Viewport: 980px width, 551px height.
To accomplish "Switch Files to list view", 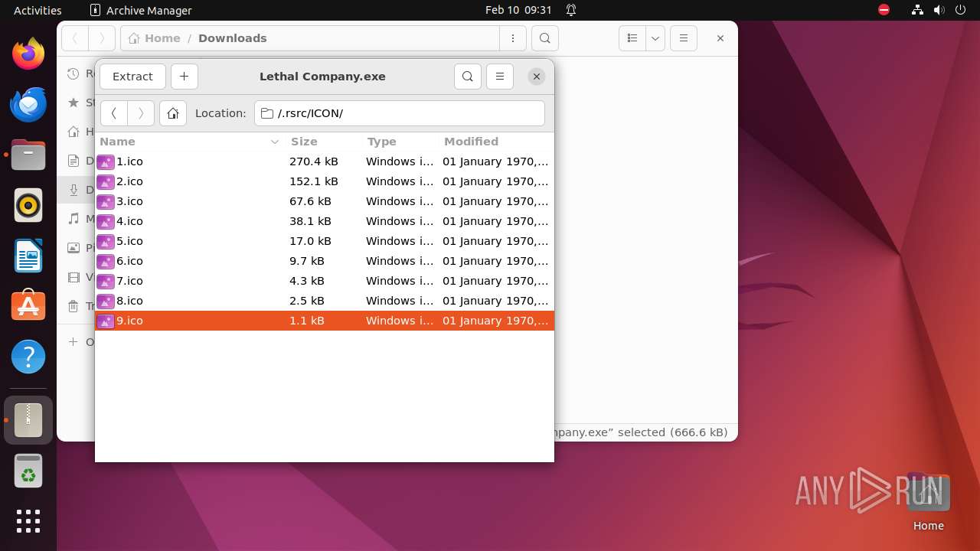I will pyautogui.click(x=632, y=38).
